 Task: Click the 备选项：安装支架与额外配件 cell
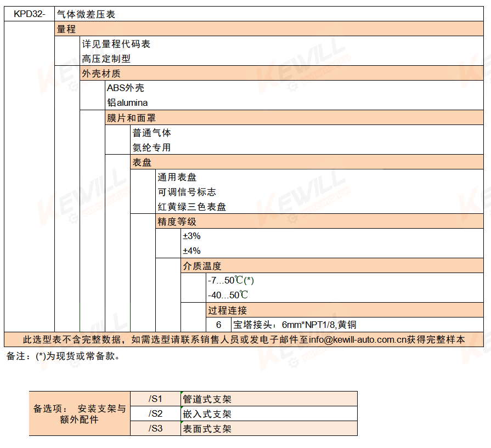click(x=80, y=413)
